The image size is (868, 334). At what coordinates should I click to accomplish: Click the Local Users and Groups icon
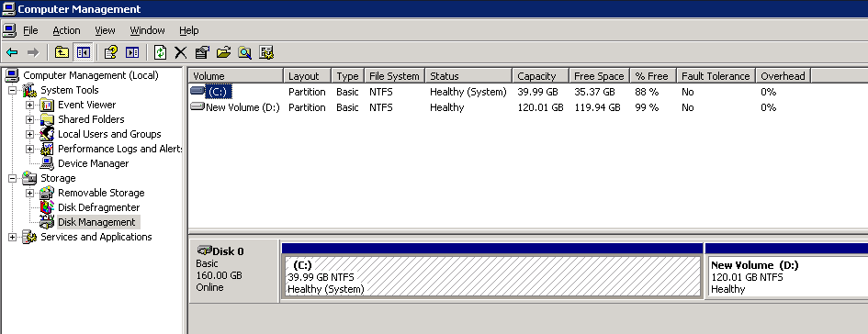[47, 134]
